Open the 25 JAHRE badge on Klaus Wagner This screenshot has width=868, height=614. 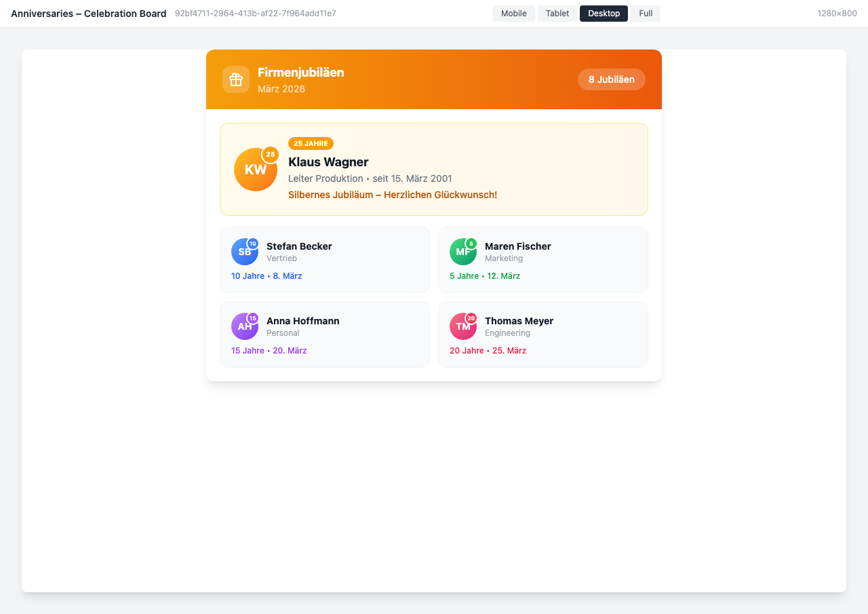(311, 143)
